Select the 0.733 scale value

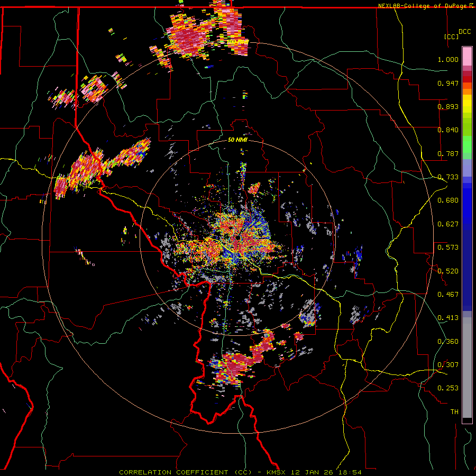pos(448,177)
